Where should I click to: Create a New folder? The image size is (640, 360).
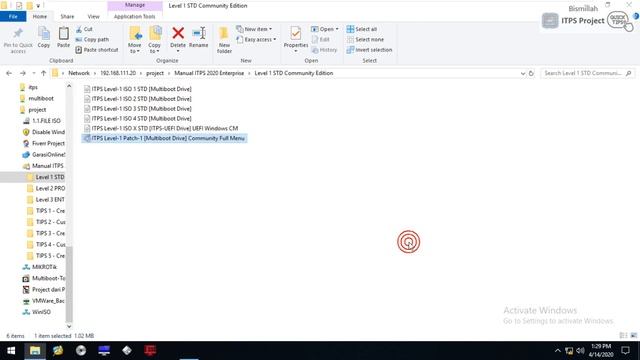(224, 40)
